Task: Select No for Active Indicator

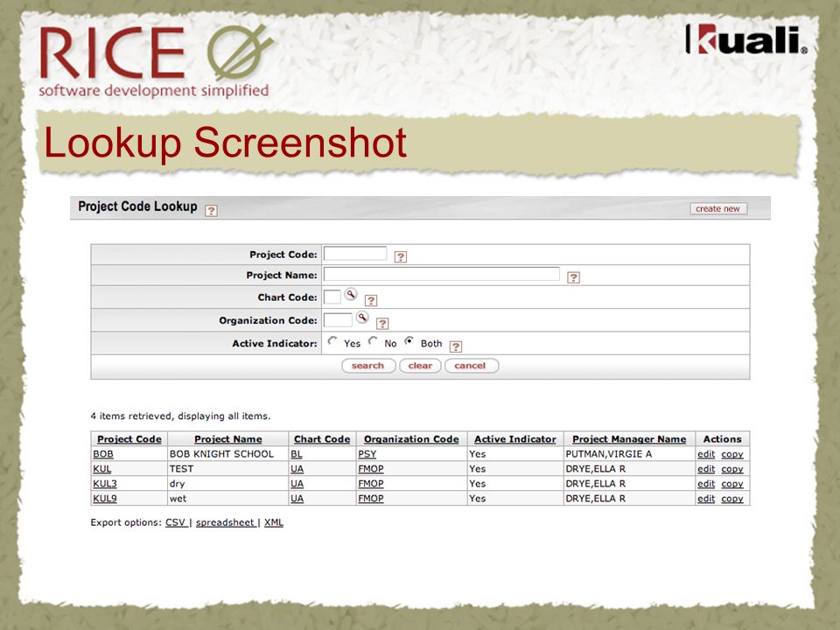Action: 373,340
